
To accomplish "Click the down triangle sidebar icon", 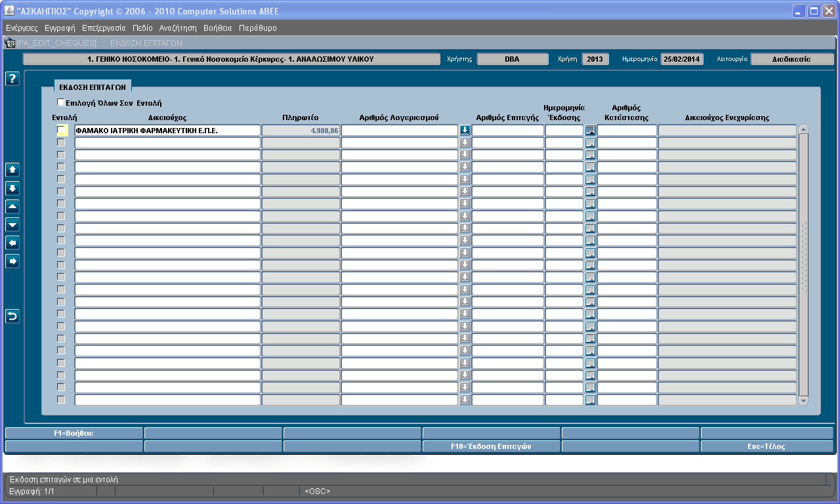I will coord(12,224).
